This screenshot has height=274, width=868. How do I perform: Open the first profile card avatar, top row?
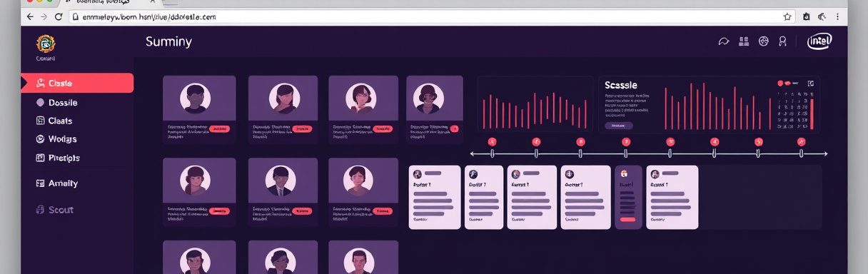195,98
